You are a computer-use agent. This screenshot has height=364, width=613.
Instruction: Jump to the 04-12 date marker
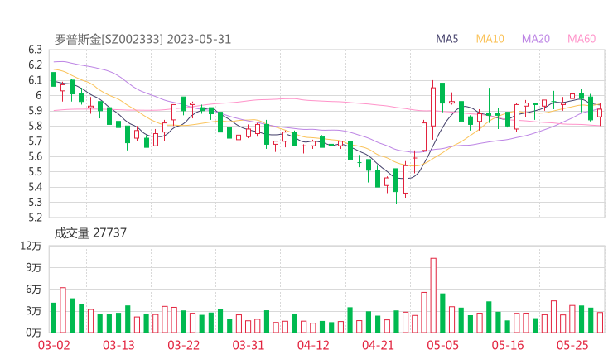[313, 344]
